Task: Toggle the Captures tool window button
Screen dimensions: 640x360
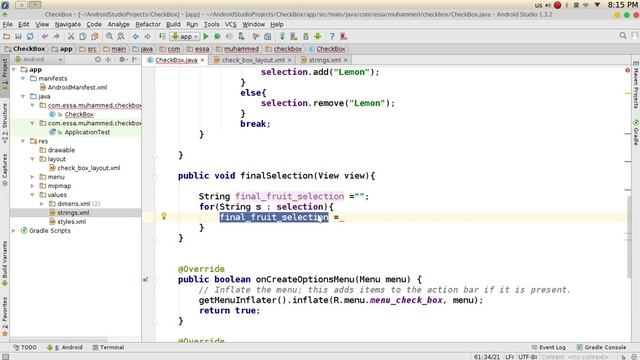Action: [4, 170]
